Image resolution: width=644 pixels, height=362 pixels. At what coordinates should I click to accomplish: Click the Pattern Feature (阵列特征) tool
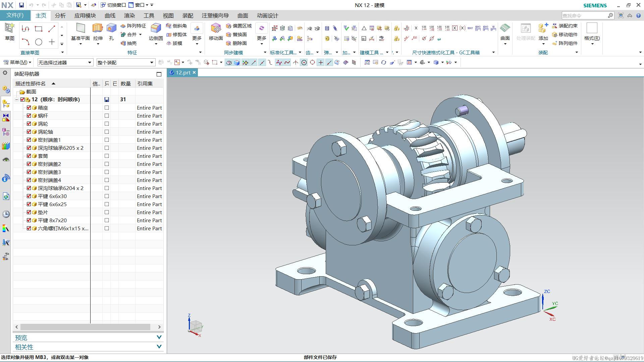click(133, 26)
